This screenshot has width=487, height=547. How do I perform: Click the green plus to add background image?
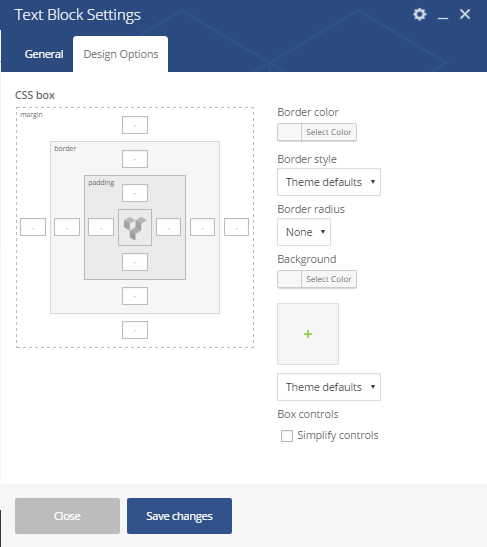click(308, 334)
